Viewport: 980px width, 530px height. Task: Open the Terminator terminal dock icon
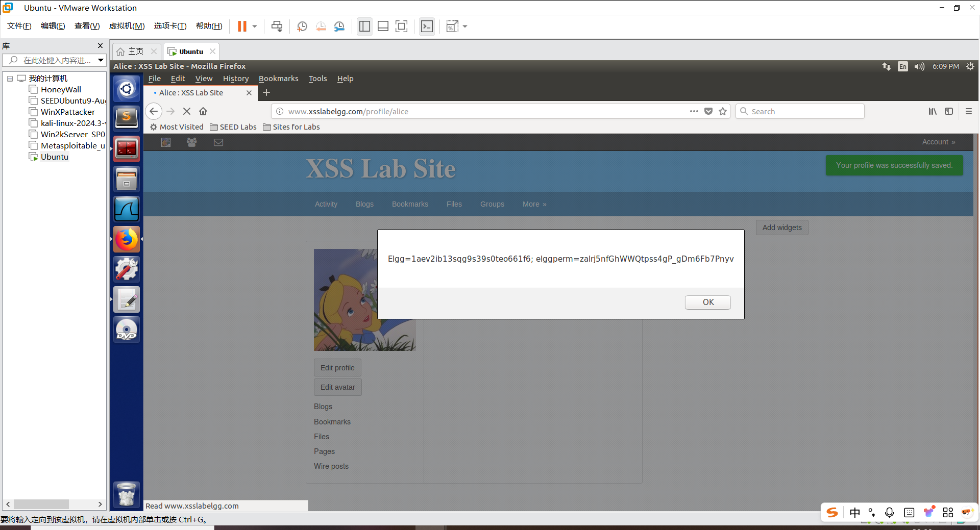click(127, 148)
